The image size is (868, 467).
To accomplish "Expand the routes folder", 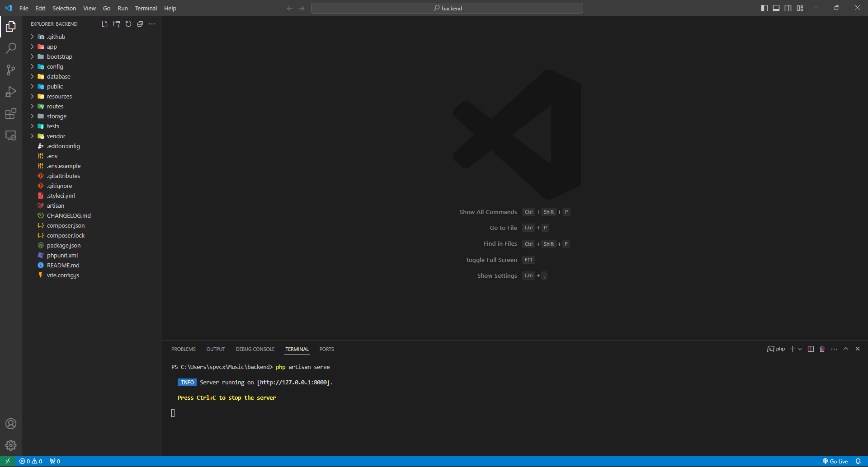I will point(55,107).
